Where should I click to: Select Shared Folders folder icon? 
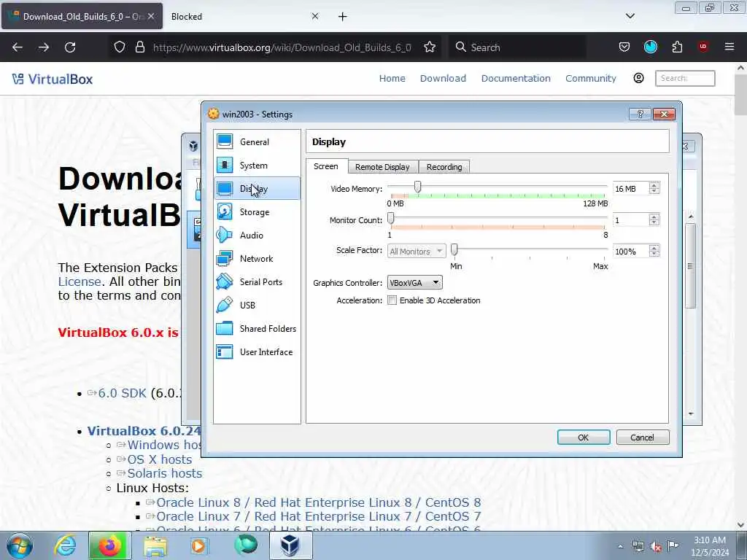pyautogui.click(x=225, y=328)
